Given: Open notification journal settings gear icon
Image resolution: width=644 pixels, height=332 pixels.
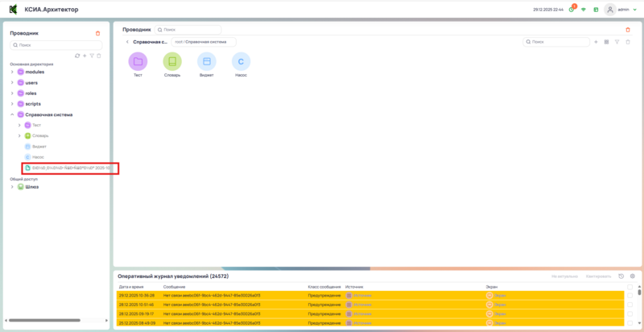Looking at the screenshot, I should [x=633, y=276].
